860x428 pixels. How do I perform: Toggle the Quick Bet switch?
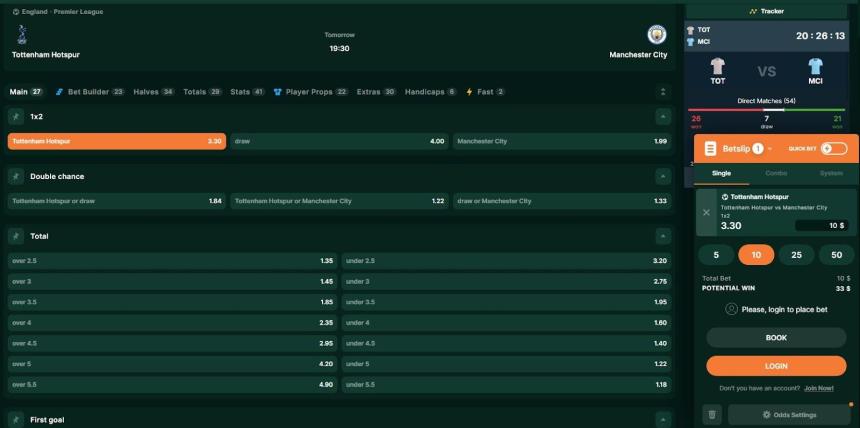point(834,149)
